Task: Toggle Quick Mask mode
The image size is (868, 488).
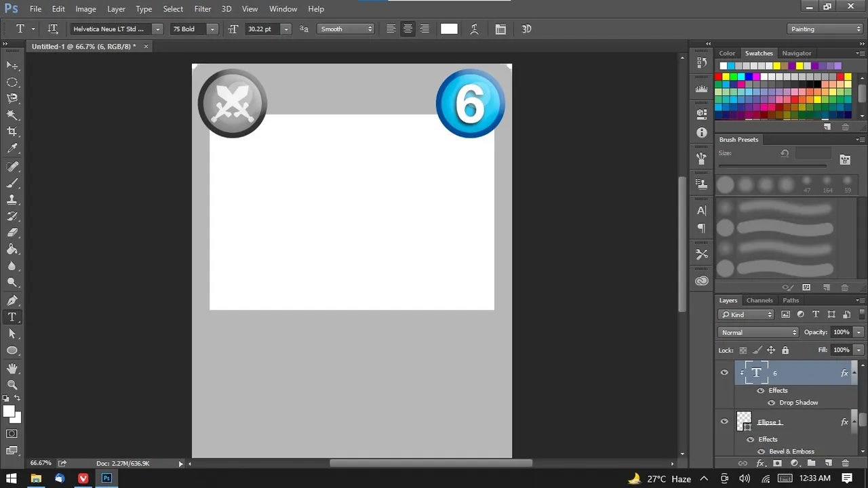Action: (12, 434)
